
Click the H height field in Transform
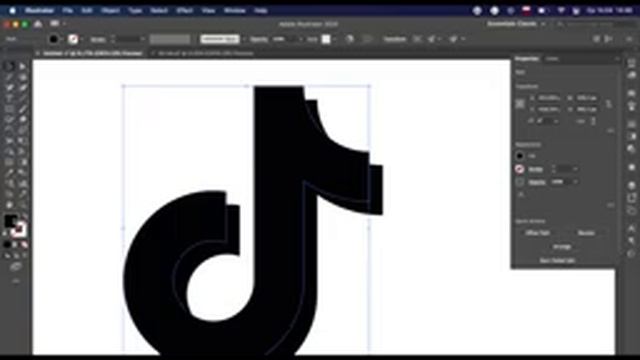point(587,109)
